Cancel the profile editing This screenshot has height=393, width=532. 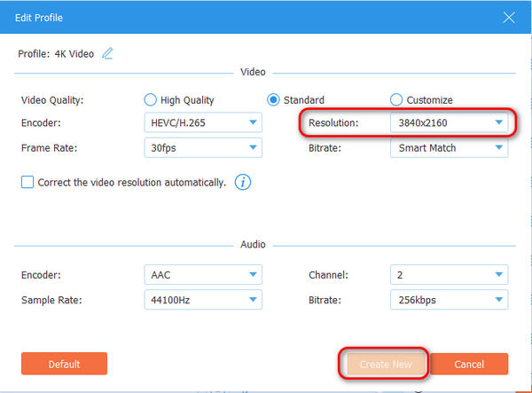click(x=469, y=364)
